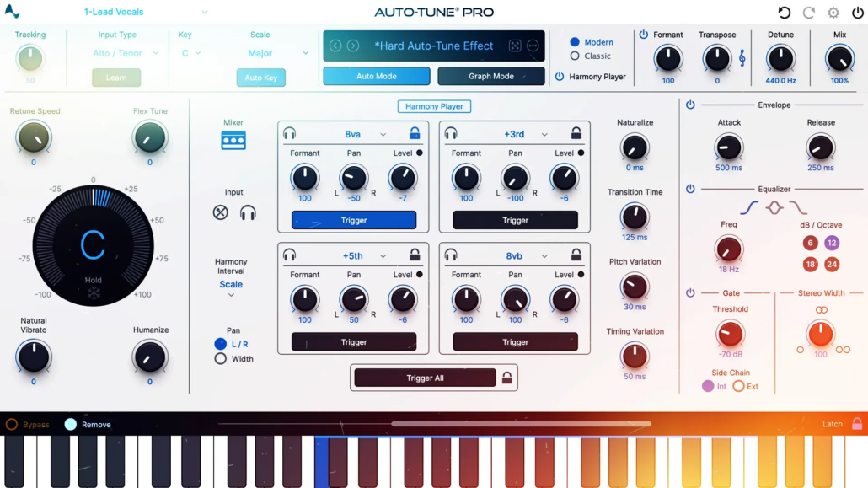868x488 pixels.
Task: Open the settings gear icon
Action: (x=833, y=12)
